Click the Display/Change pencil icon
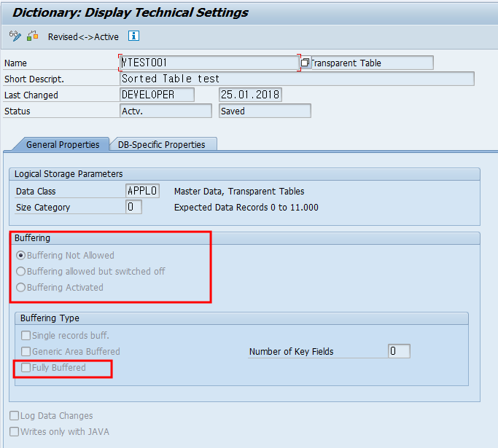Screen dimensions: 498x448 pos(15,36)
